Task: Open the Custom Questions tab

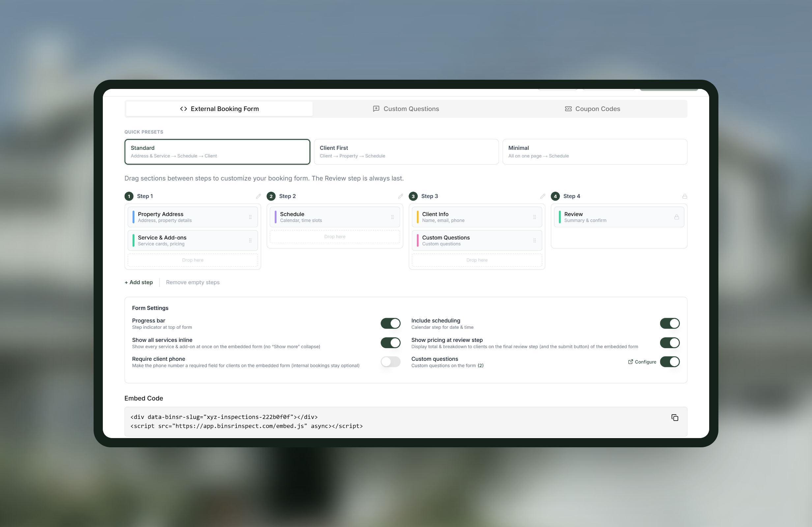Action: 406,109
